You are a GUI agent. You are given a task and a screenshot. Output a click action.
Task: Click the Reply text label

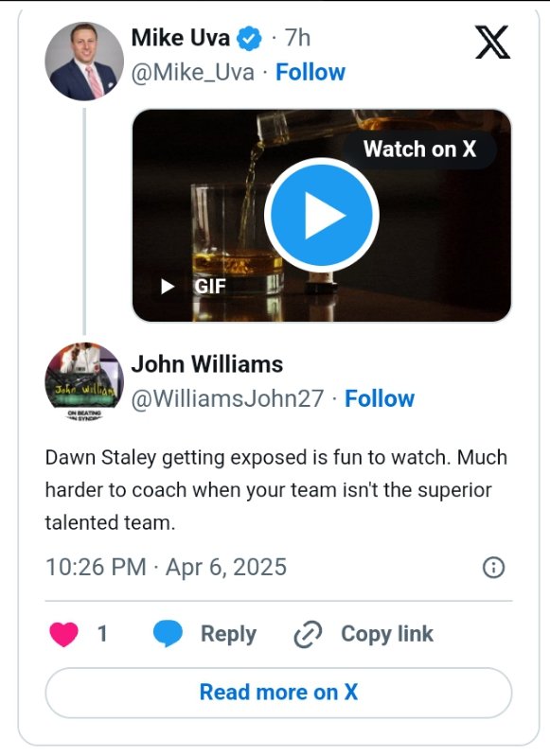click(x=228, y=634)
